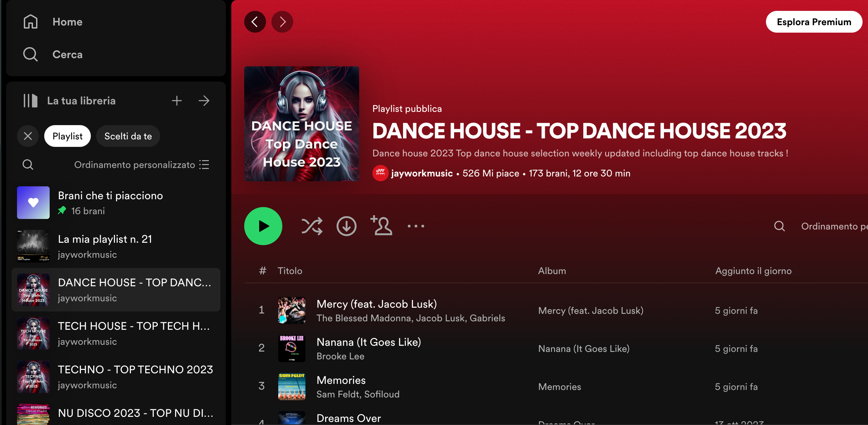Open artist Sofiloud

tap(382, 394)
